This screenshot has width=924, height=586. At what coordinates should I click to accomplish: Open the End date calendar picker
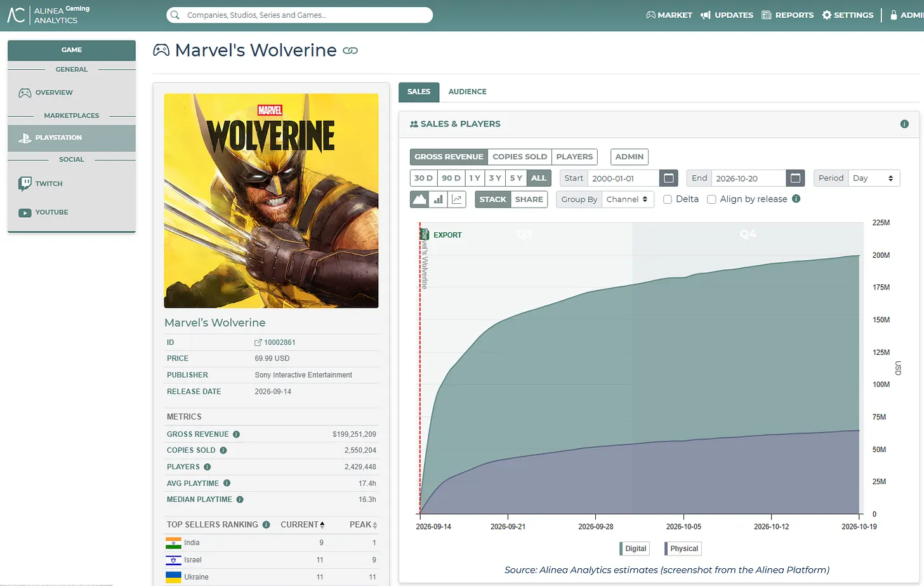[x=795, y=178]
